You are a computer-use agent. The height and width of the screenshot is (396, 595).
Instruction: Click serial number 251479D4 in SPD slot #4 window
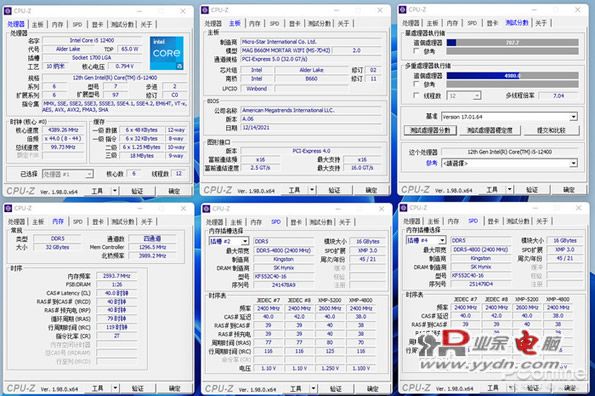point(481,284)
